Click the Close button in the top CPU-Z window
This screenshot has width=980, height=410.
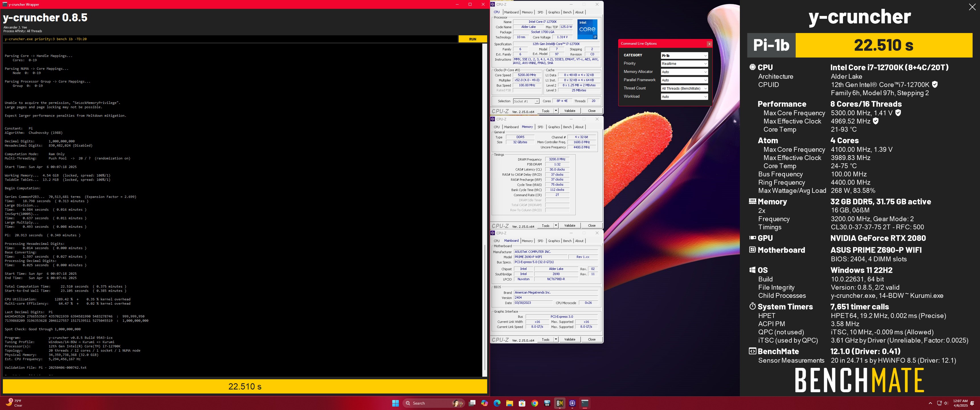tap(592, 111)
